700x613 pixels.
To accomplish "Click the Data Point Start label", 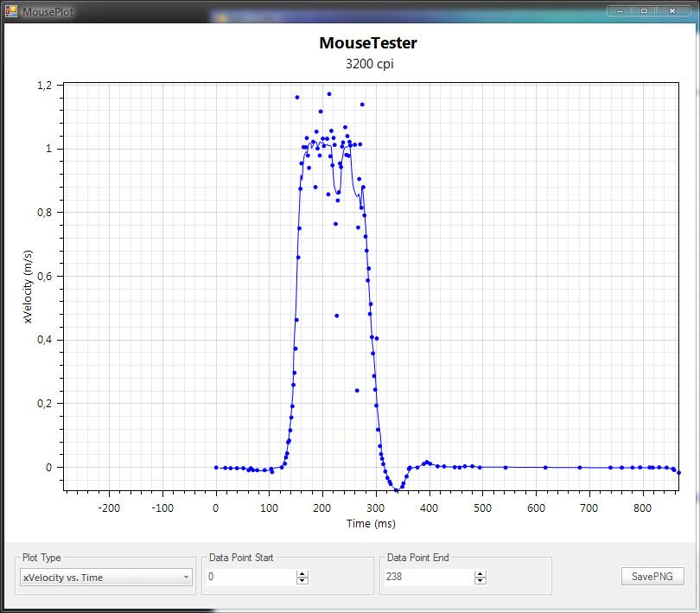I will (241, 558).
